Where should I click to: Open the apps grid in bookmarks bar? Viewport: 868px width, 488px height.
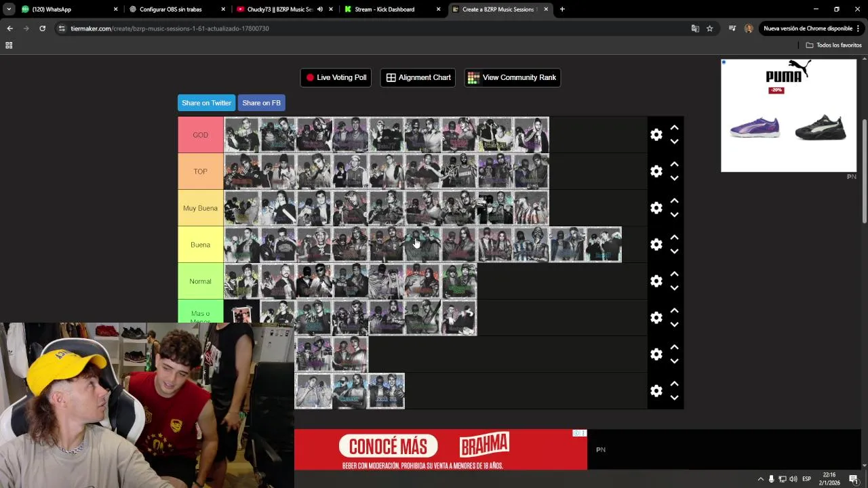(9, 45)
